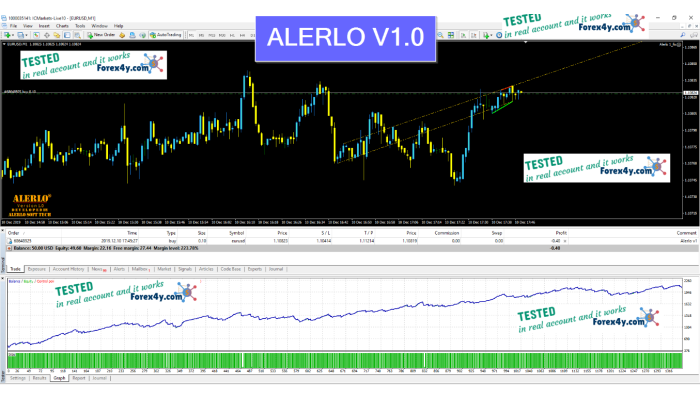Sort trades by the Symbol column header

point(237,233)
